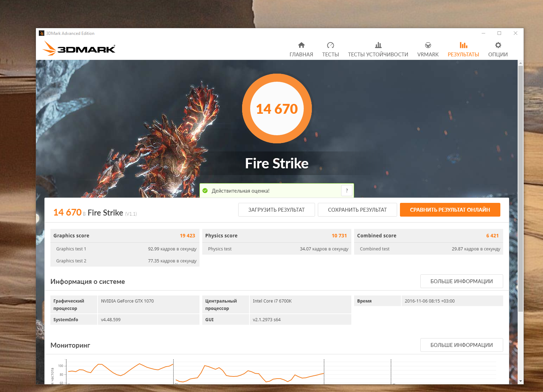Click the Действительная оценка! message text

coord(241,191)
